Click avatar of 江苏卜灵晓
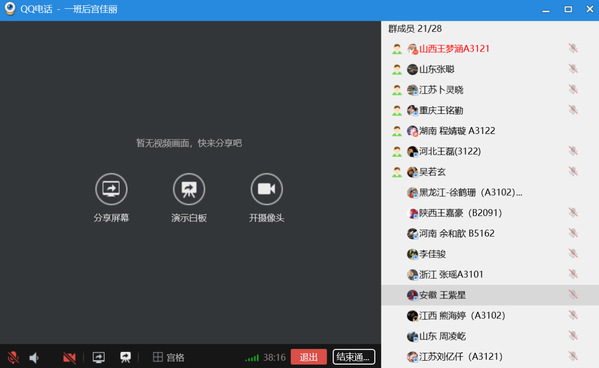This screenshot has height=368, width=599. pyautogui.click(x=412, y=90)
